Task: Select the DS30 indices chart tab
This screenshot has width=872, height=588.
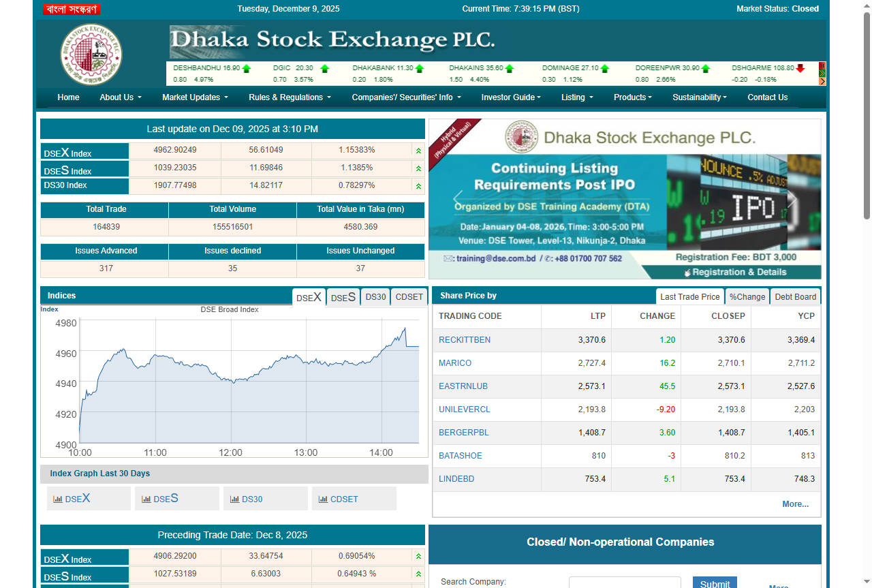Action: point(375,297)
